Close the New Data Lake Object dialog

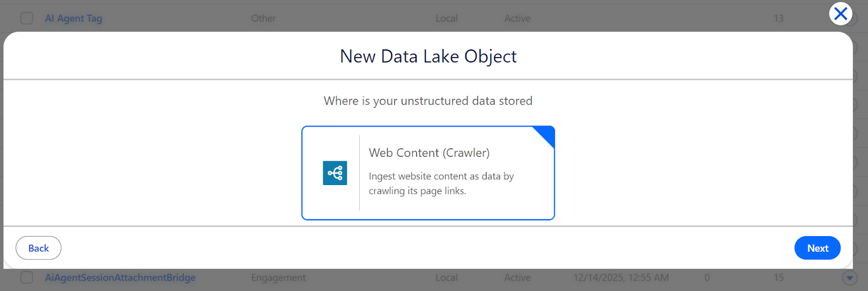840,14
